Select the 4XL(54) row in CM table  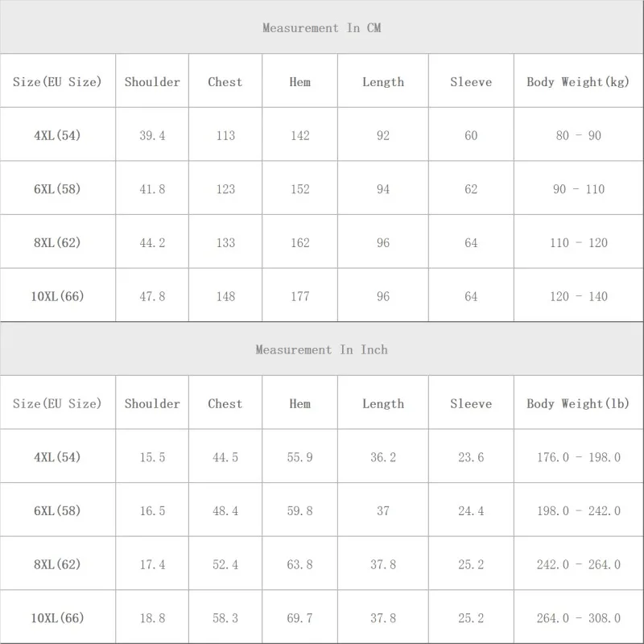321,134
